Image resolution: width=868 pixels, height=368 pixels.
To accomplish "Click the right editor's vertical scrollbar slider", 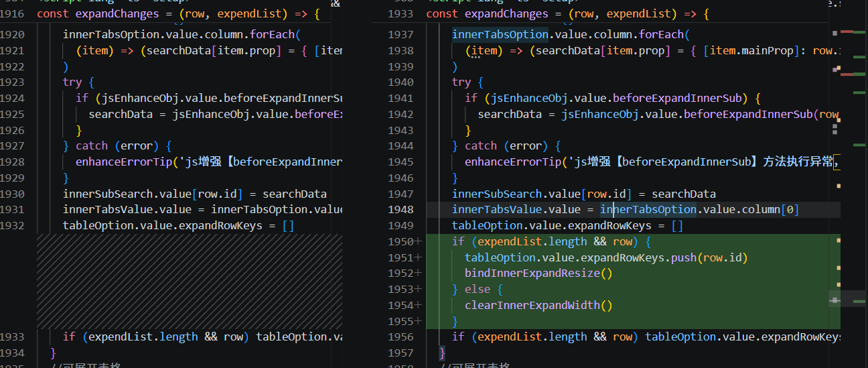I will (849, 300).
